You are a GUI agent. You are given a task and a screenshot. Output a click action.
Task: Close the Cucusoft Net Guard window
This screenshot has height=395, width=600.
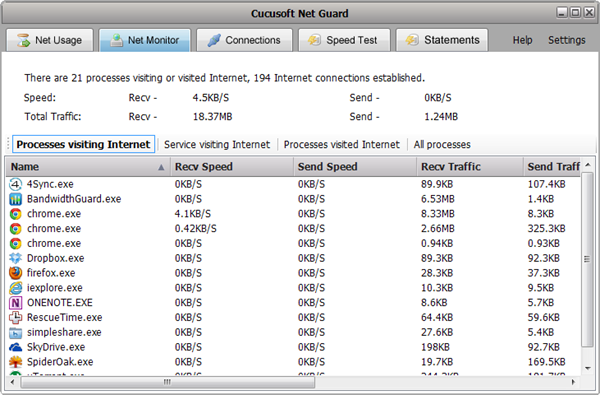589,12
